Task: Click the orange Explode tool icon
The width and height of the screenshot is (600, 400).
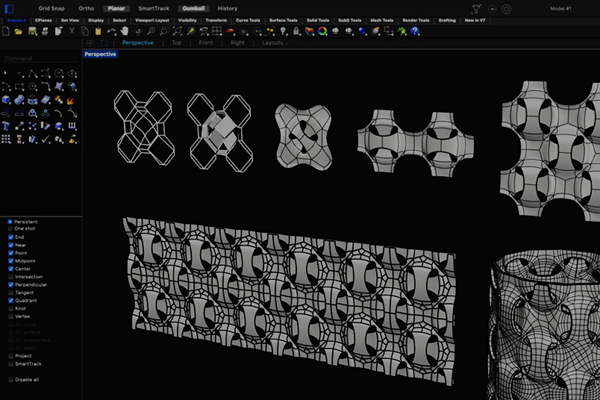Action: [72, 100]
